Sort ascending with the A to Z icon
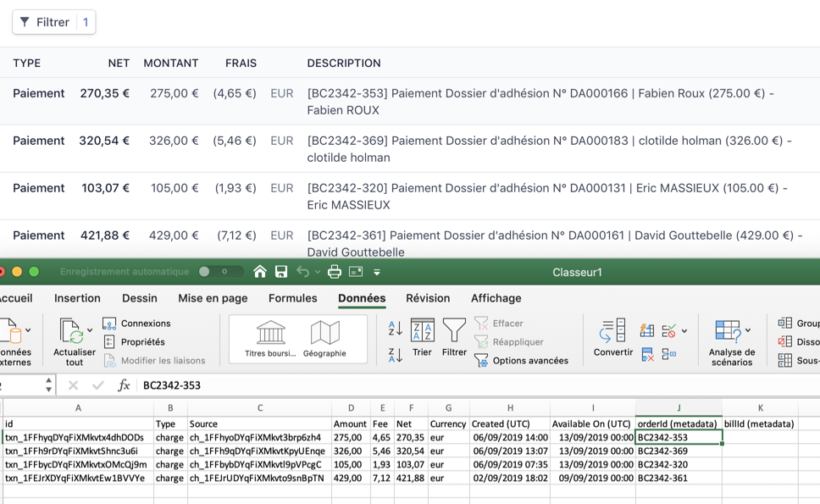Image resolution: width=820 pixels, height=504 pixels. pos(395,329)
